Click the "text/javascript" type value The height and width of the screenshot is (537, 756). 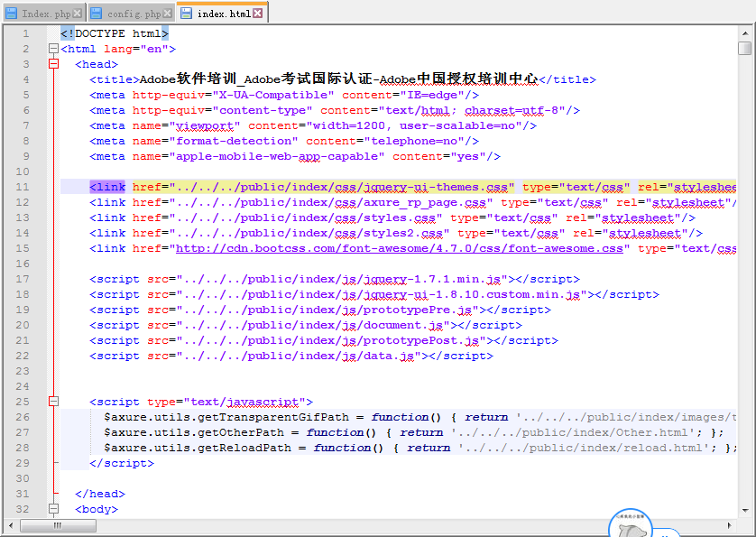[244, 402]
